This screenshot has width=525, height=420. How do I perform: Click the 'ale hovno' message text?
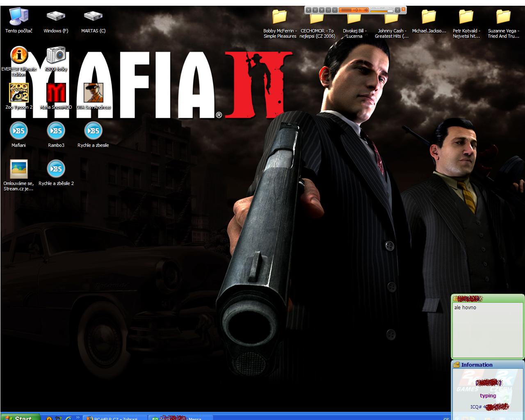point(465,307)
